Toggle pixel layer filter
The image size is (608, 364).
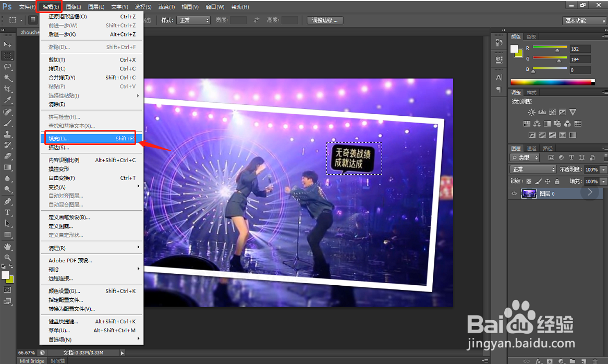coord(551,158)
